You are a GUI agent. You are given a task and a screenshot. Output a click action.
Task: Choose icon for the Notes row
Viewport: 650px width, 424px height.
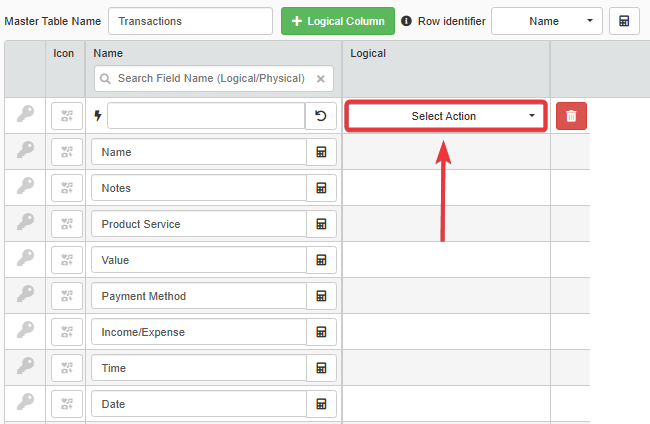(x=67, y=188)
